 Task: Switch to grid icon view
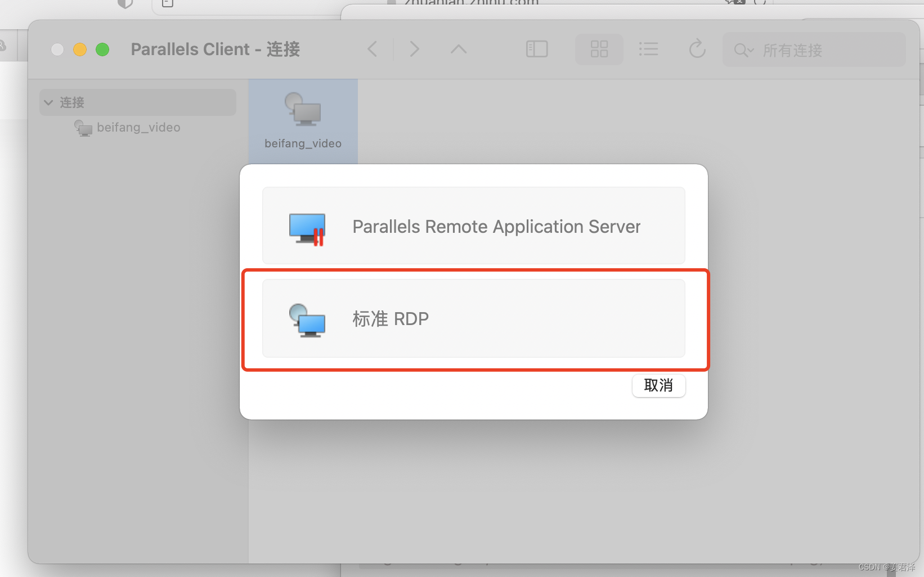(x=599, y=49)
